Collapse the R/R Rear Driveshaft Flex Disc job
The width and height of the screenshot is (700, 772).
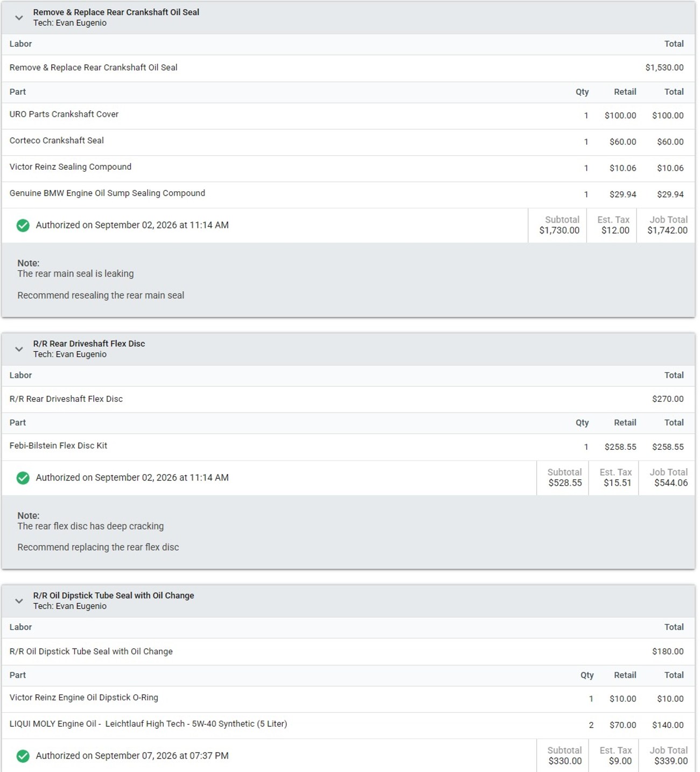coord(19,349)
